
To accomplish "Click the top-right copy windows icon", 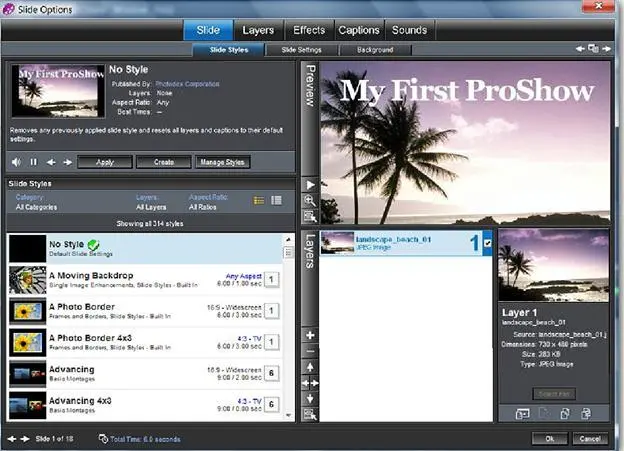I will 593,49.
